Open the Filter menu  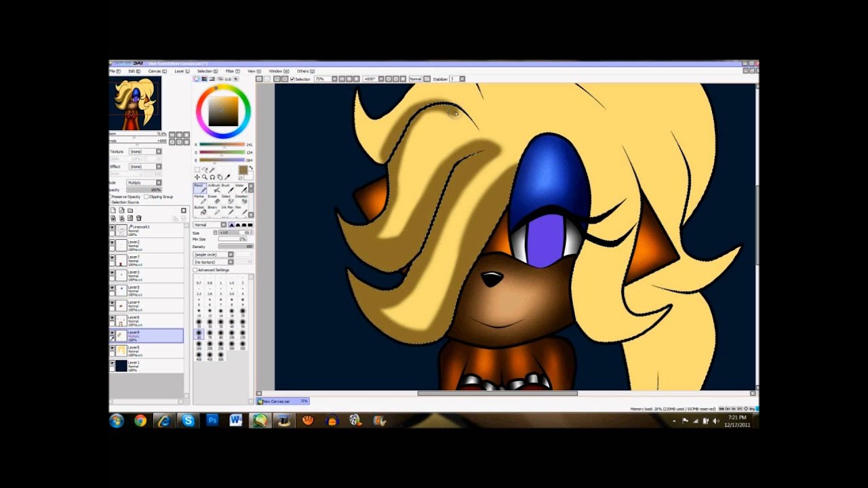[233, 71]
